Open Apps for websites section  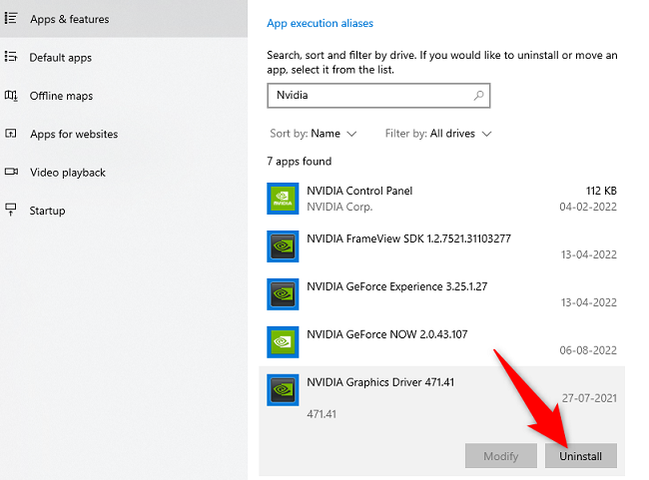(x=73, y=134)
